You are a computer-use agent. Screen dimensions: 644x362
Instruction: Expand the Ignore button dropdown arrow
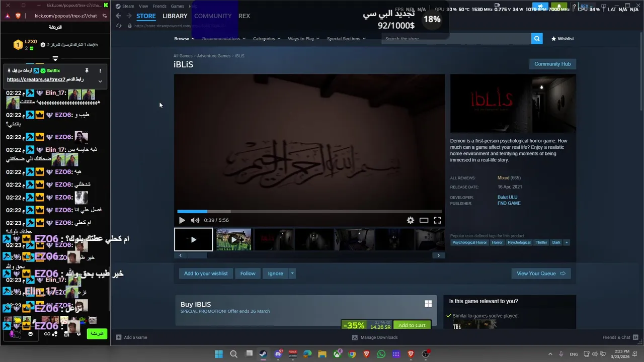click(x=292, y=274)
